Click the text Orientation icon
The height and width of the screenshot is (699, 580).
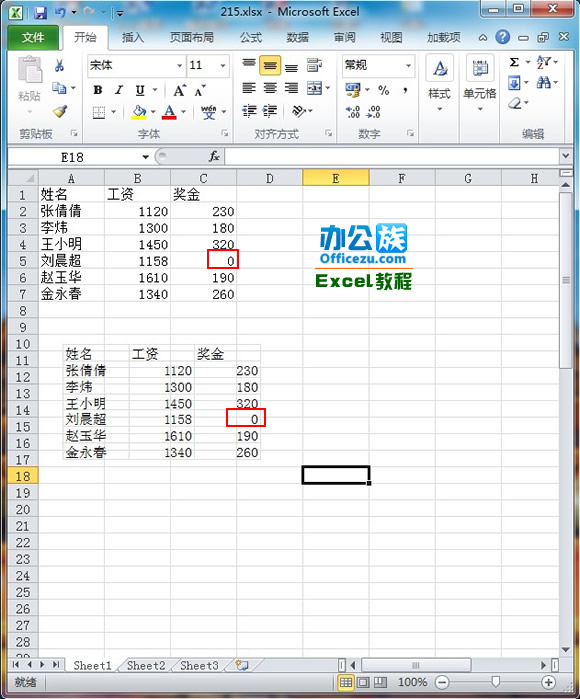point(299,111)
